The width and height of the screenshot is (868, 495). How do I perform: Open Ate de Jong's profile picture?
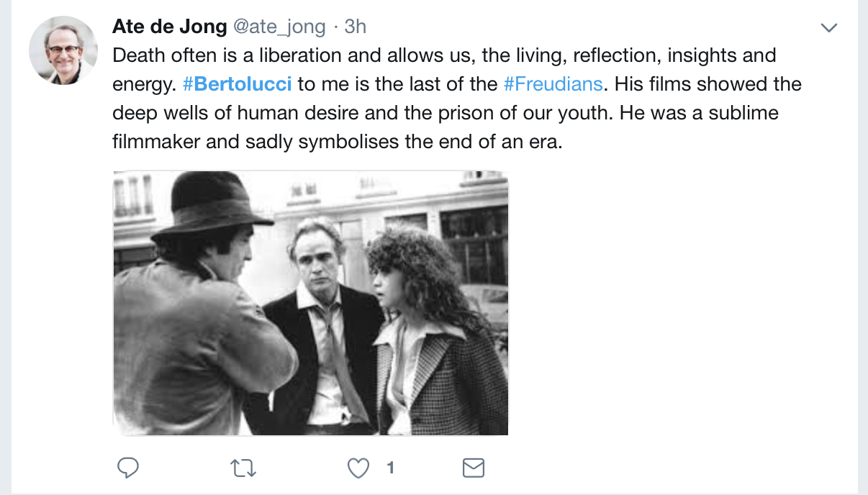63,50
